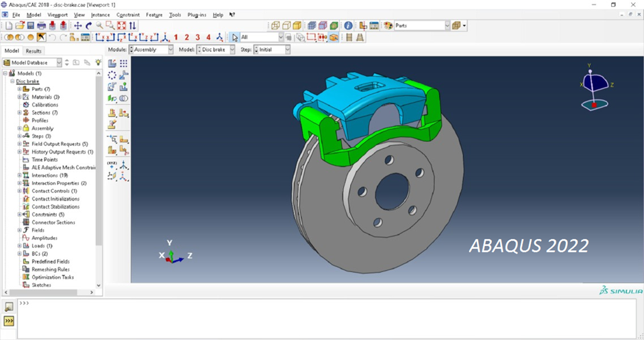The image size is (644, 340).
Task: Select Steps (3) in model tree
Action: (41, 136)
